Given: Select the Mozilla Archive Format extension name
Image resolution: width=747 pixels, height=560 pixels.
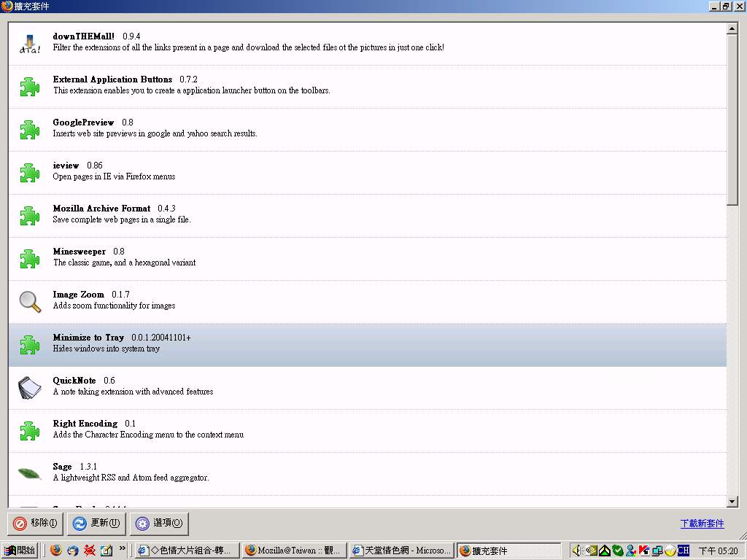Looking at the screenshot, I should [101, 209].
